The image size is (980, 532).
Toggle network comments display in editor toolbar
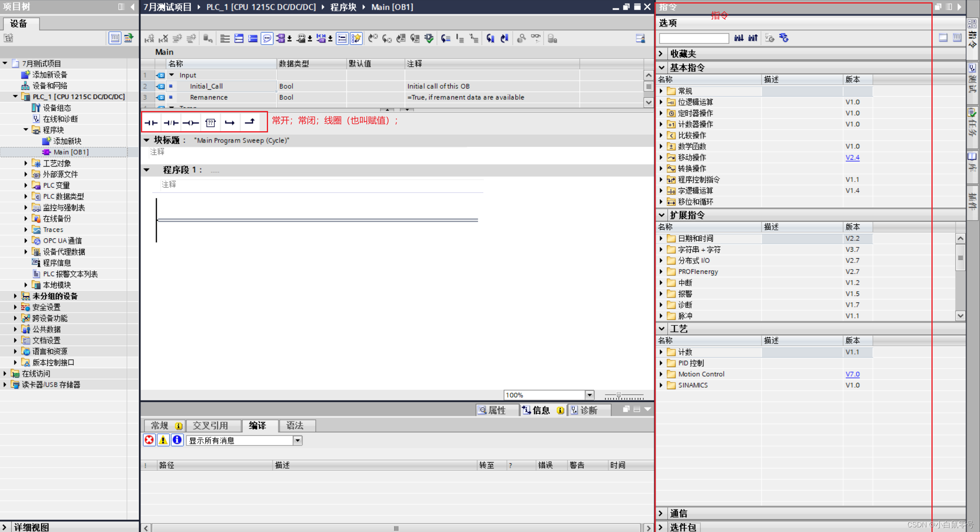coord(267,38)
